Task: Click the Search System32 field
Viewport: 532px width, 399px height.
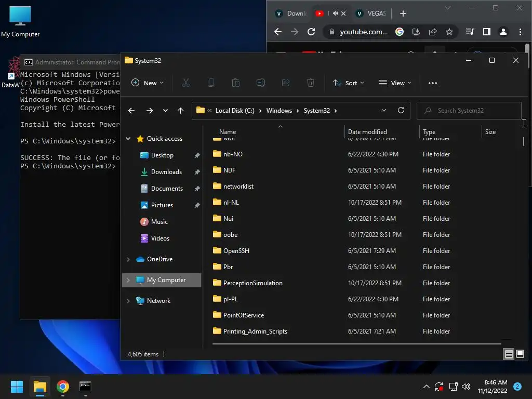Action: point(469,111)
